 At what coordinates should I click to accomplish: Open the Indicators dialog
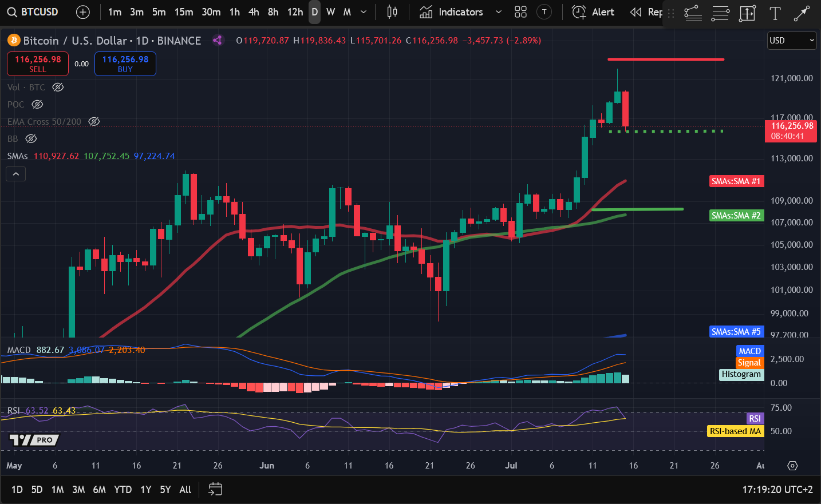451,12
